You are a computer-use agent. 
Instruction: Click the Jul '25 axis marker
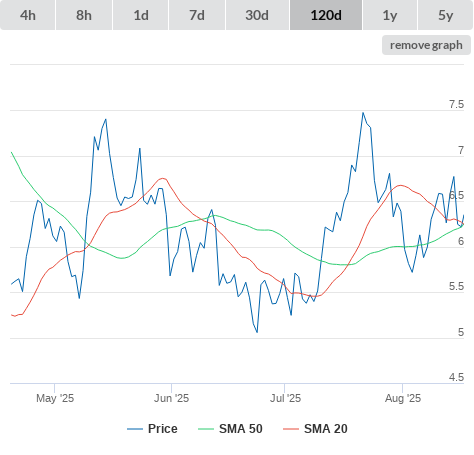(x=285, y=398)
